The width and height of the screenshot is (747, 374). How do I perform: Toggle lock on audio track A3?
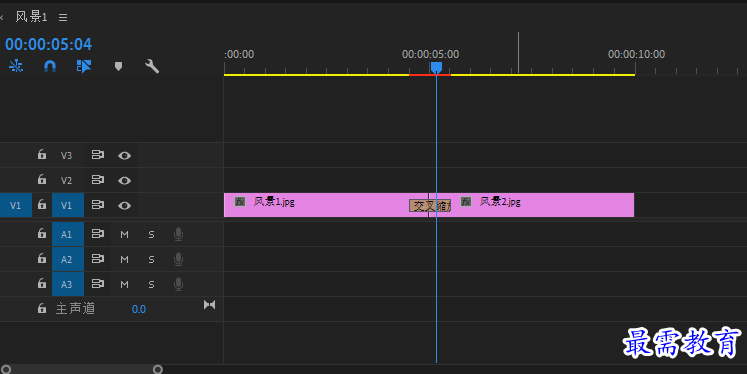(42, 283)
